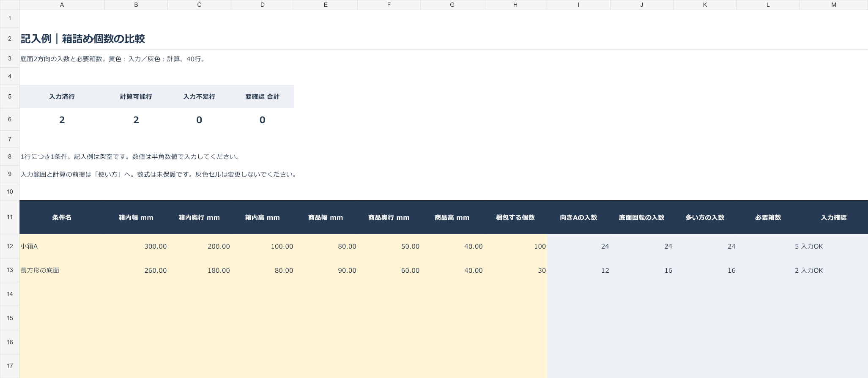Click the value 2 under 入力済行

coord(62,120)
